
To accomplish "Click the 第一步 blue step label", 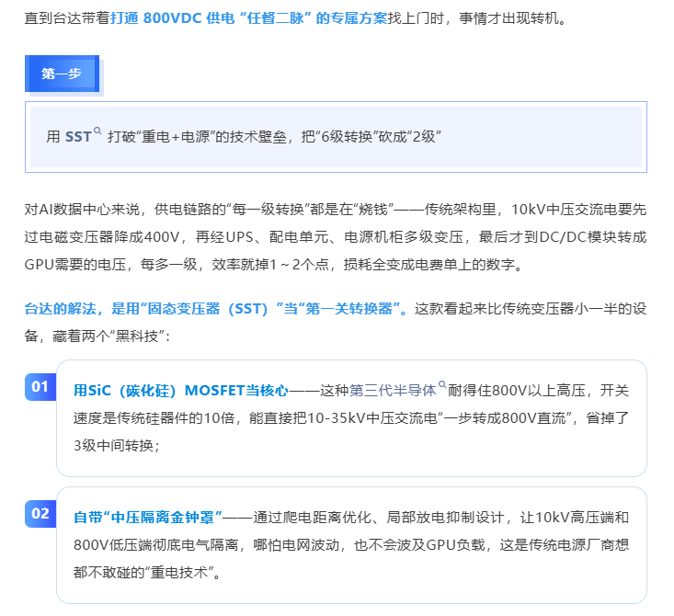I will coord(61,74).
